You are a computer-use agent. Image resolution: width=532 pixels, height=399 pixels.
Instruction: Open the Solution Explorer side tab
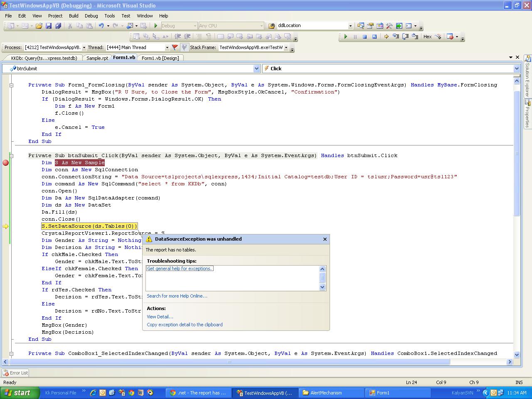pyautogui.click(x=527, y=77)
